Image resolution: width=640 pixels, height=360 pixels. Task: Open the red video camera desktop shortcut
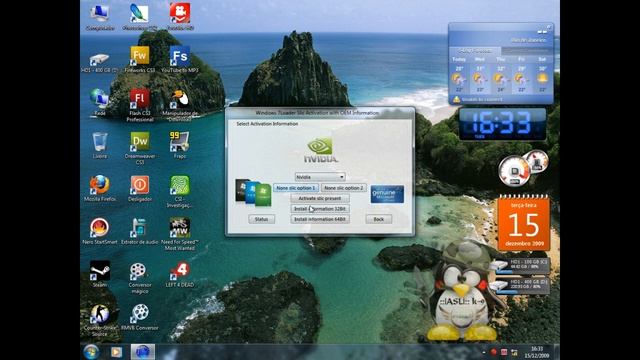point(180,16)
